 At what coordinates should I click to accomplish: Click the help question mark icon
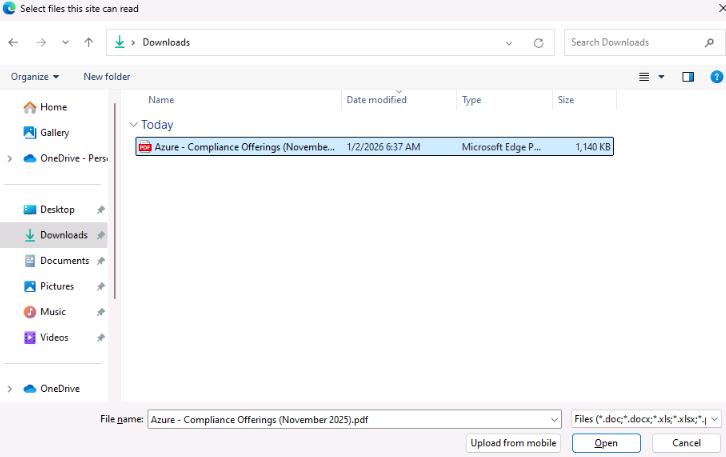(x=716, y=77)
